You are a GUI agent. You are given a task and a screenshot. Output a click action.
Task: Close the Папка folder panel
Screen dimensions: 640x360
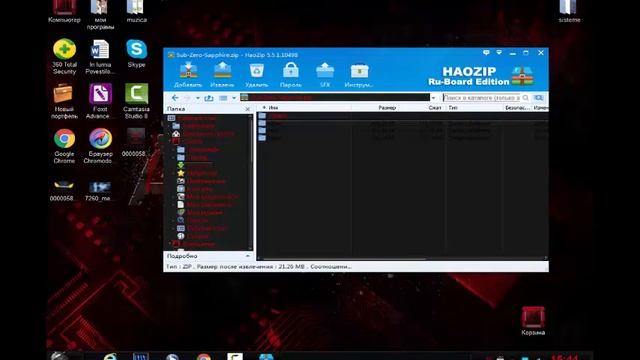[247, 109]
